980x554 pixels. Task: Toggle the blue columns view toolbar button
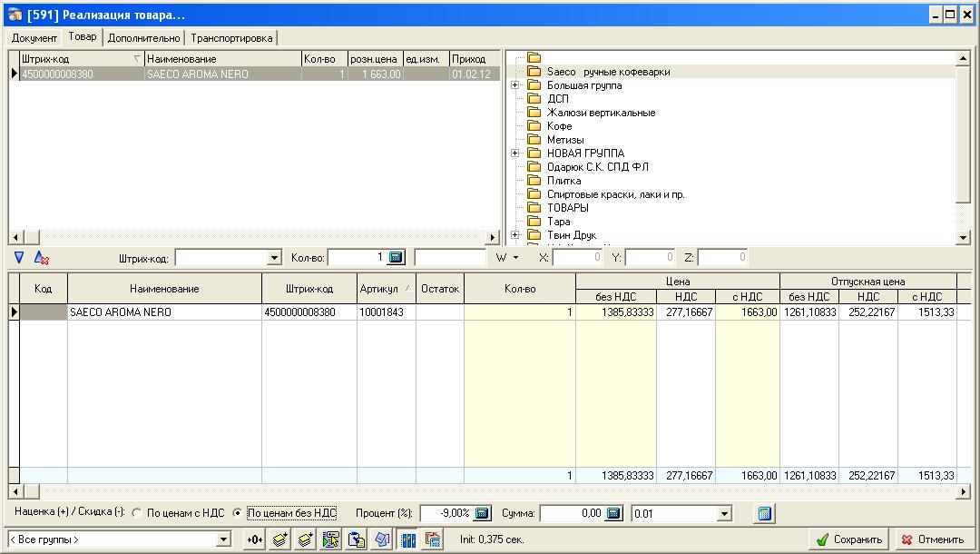(x=408, y=539)
